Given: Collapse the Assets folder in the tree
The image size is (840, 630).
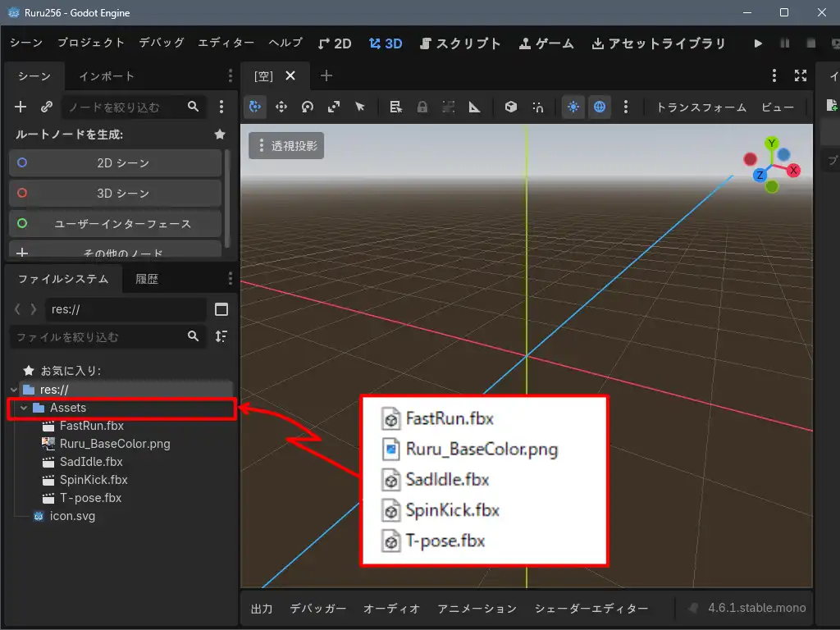Looking at the screenshot, I should (24, 408).
